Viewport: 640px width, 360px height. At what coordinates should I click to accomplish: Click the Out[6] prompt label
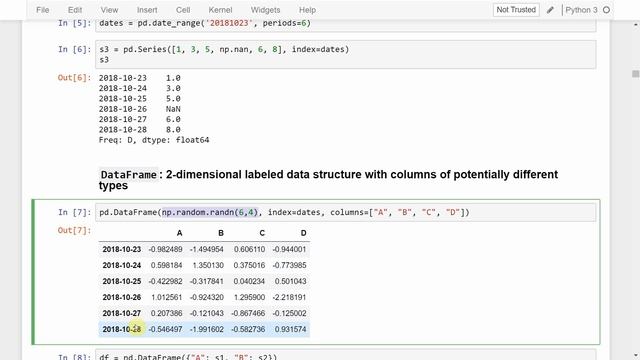pos(74,78)
